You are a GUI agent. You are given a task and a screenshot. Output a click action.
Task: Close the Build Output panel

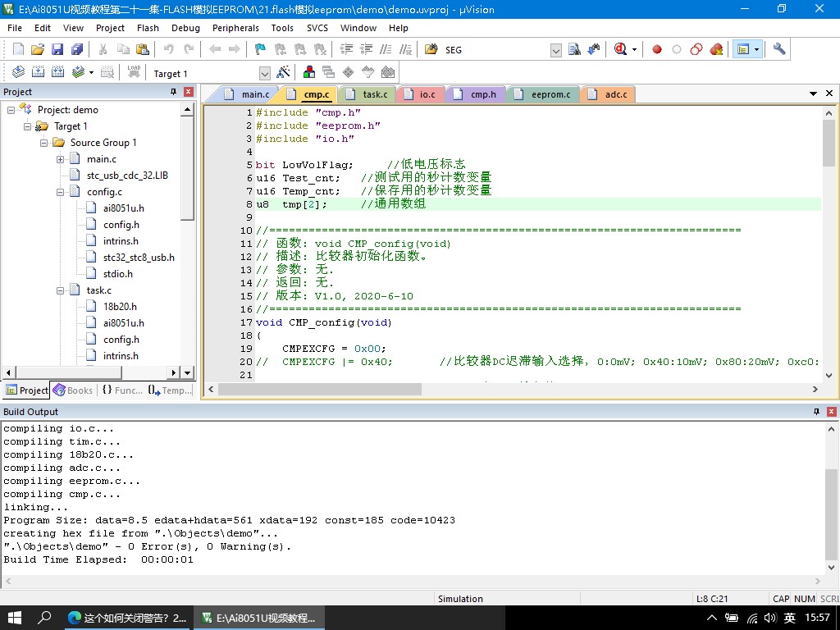click(832, 412)
